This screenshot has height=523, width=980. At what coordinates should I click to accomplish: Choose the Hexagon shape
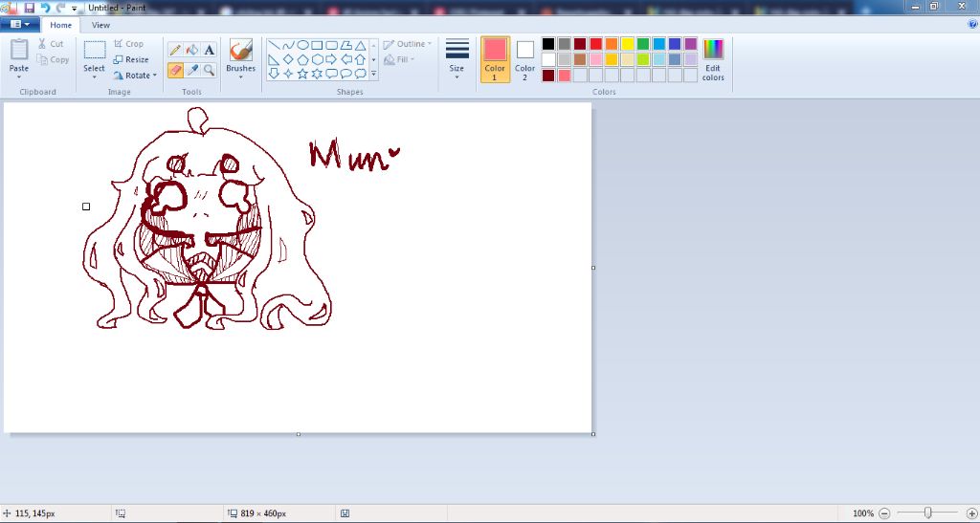tap(317, 60)
